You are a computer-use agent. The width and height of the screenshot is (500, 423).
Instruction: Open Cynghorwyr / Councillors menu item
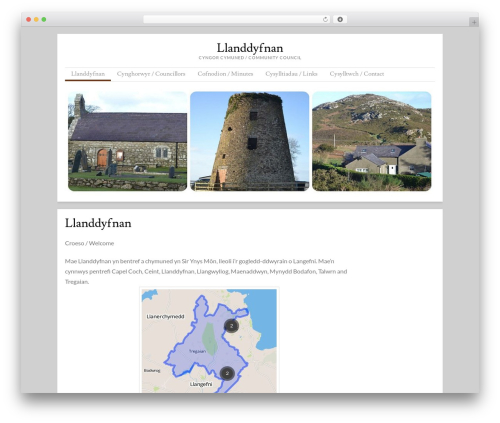pos(151,74)
